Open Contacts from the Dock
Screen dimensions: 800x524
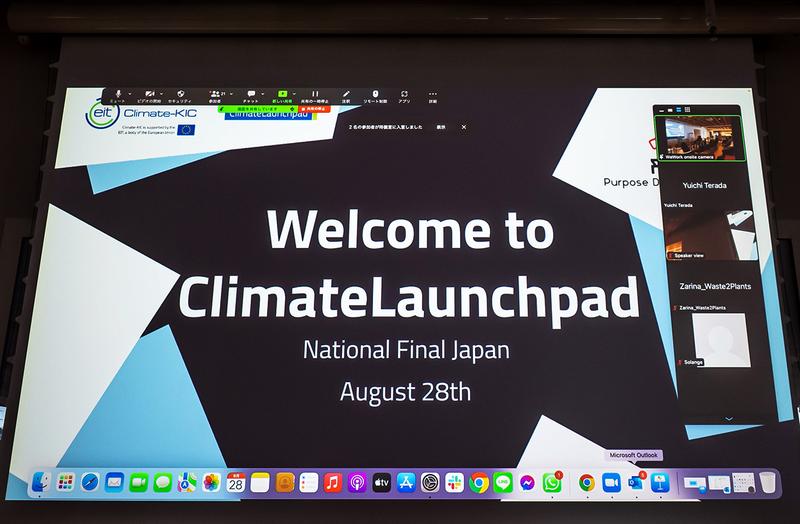click(285, 483)
